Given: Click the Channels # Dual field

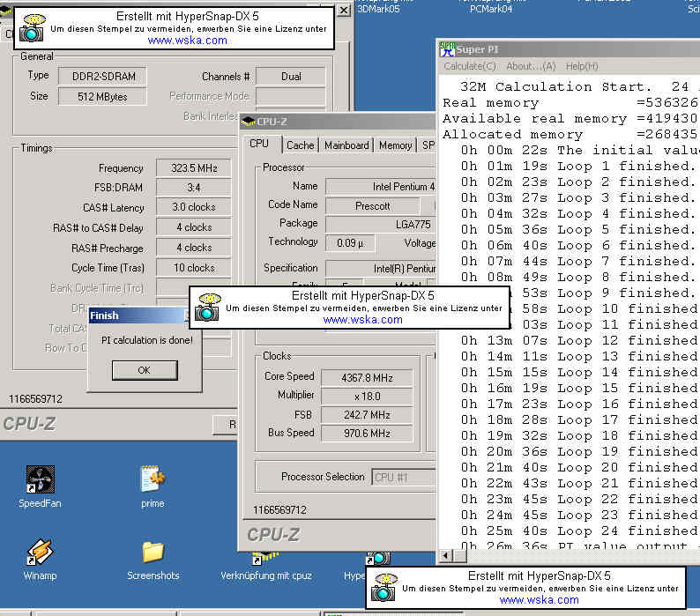Looking at the screenshot, I should click(x=291, y=77).
